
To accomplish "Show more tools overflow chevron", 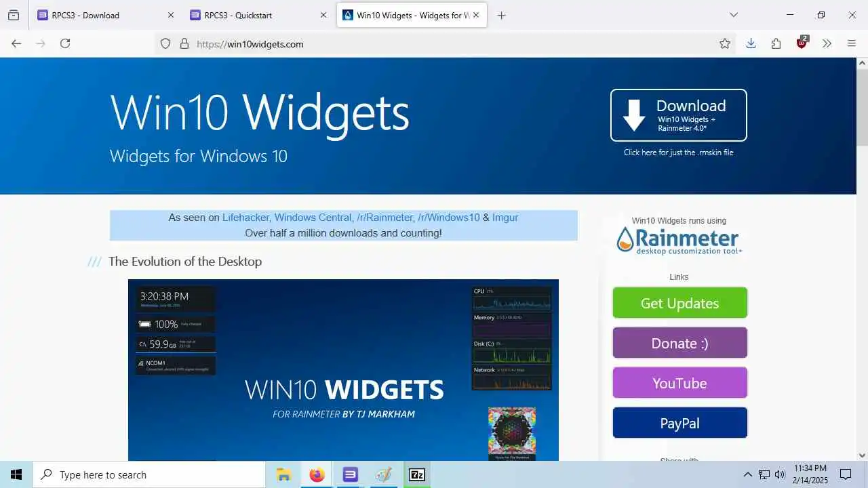I will pos(827,43).
